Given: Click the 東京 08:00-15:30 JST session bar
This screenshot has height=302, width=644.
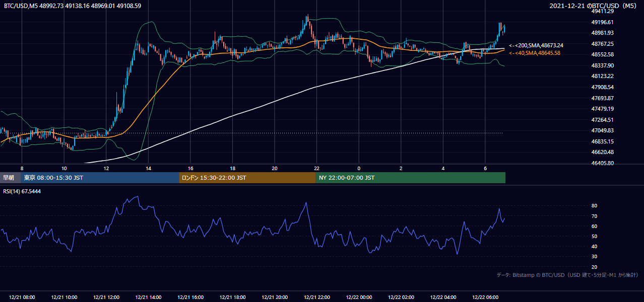Looking at the screenshot, I should [x=100, y=178].
